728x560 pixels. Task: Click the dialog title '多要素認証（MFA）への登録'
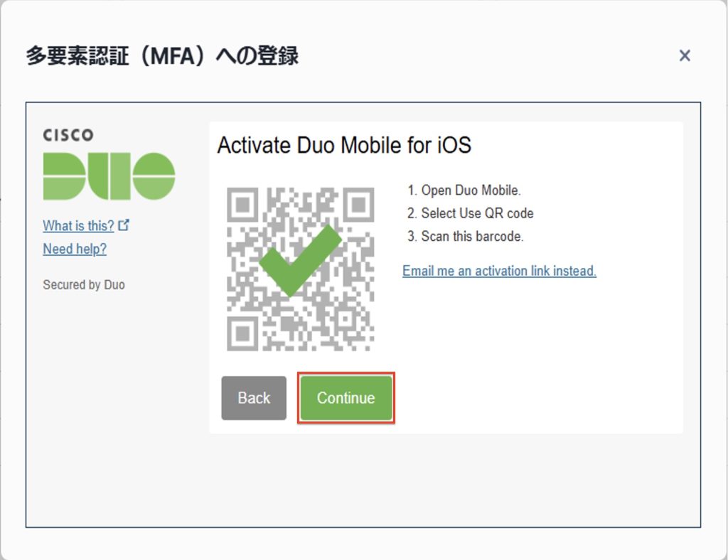(x=162, y=56)
